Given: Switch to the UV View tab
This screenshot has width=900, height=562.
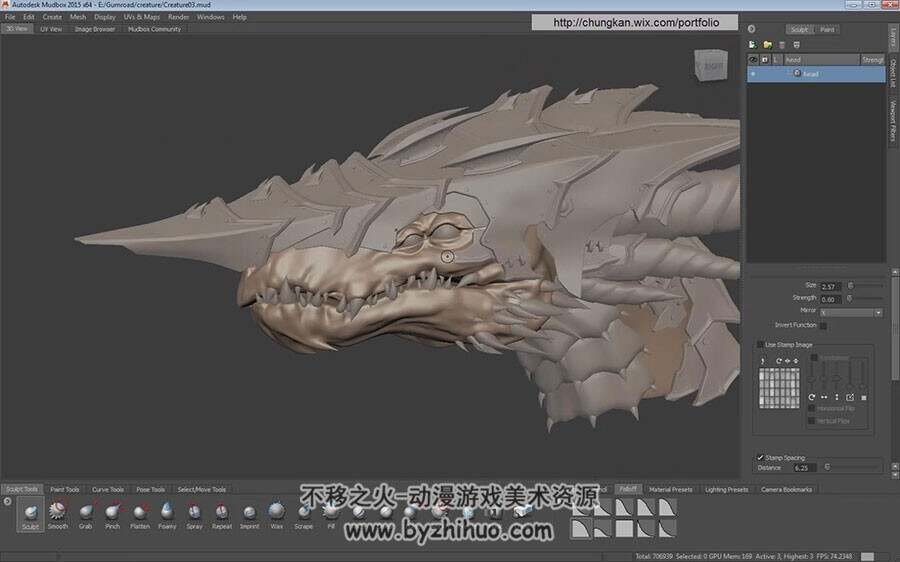Looking at the screenshot, I should (51, 29).
